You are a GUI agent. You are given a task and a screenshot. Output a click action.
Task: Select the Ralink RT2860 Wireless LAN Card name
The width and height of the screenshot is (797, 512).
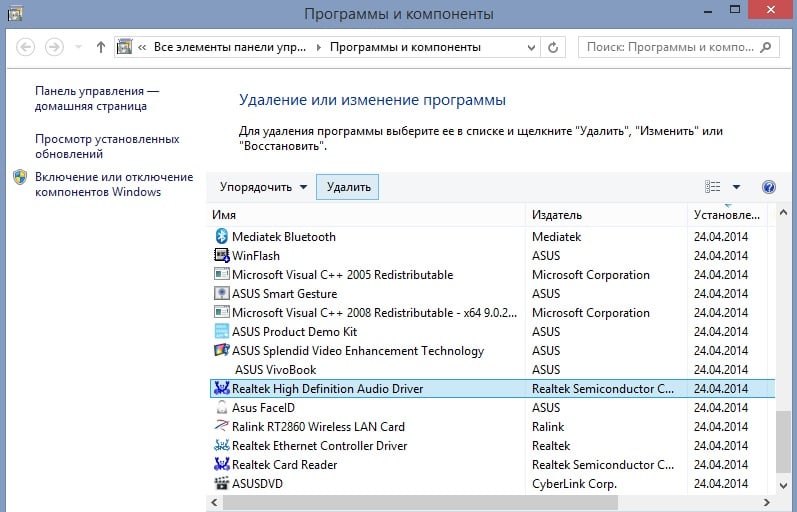(318, 426)
